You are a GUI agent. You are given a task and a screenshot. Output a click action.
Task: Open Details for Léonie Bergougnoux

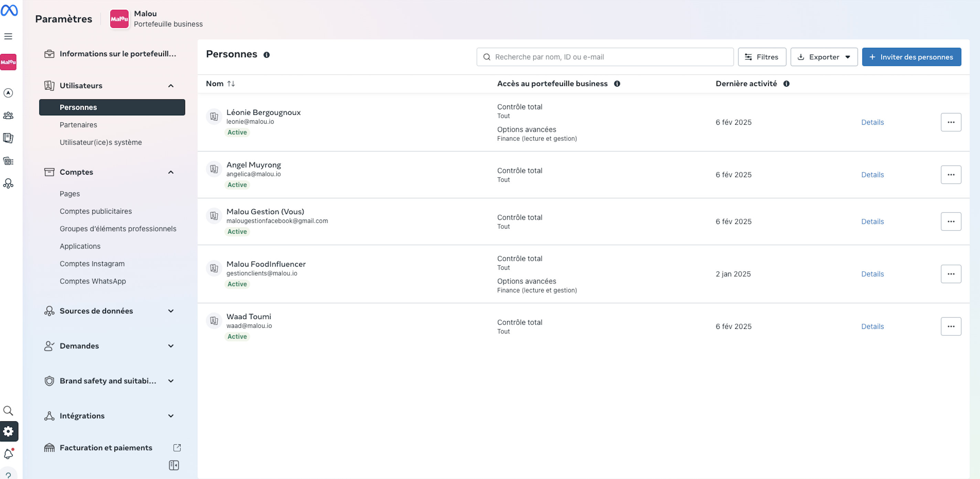coord(872,122)
